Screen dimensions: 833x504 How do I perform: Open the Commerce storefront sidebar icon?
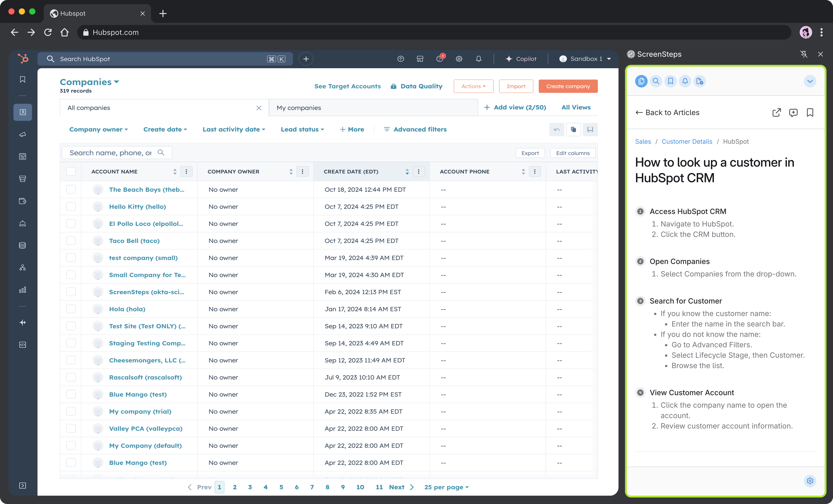click(23, 179)
